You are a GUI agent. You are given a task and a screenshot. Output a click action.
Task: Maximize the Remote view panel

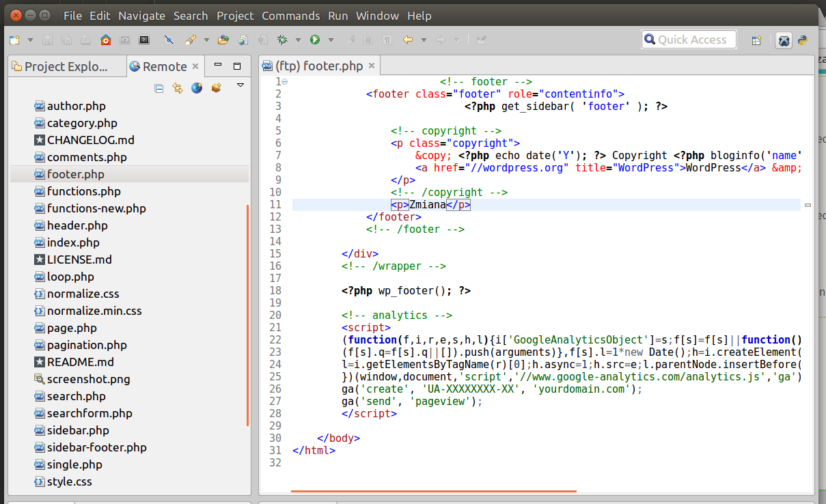coord(237,66)
